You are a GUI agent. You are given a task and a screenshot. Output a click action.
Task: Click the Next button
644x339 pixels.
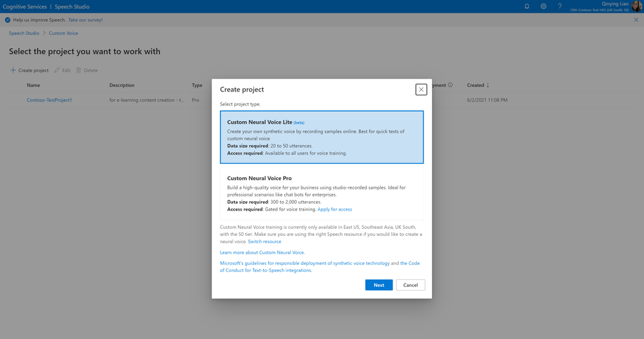[378, 285]
